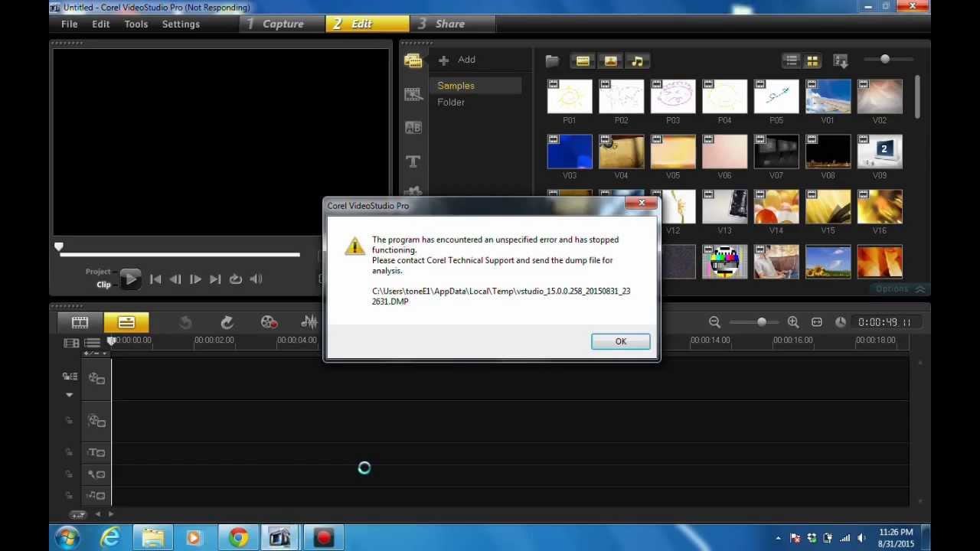Switch preview mode to Clip

point(103,285)
